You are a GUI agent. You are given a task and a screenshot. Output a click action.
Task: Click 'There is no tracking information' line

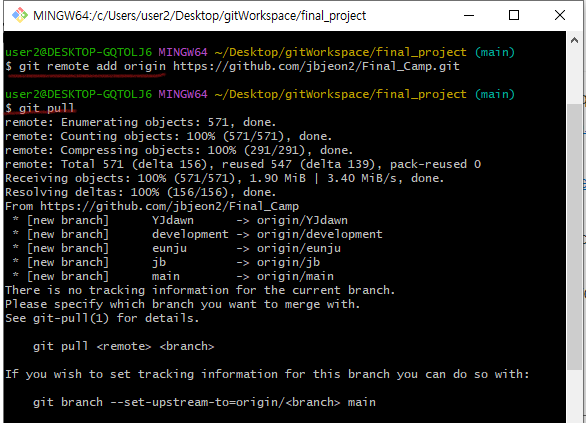click(x=200, y=290)
